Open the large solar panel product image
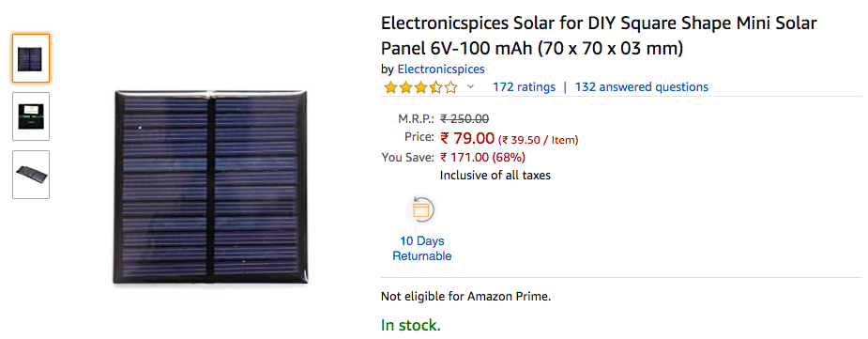868x339 pixels. (x=210, y=186)
